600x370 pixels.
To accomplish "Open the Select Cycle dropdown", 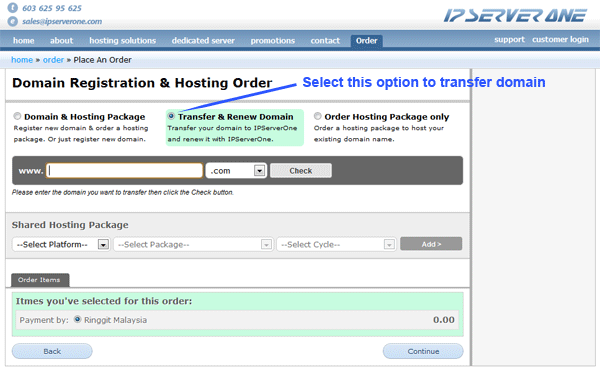I will click(x=336, y=244).
